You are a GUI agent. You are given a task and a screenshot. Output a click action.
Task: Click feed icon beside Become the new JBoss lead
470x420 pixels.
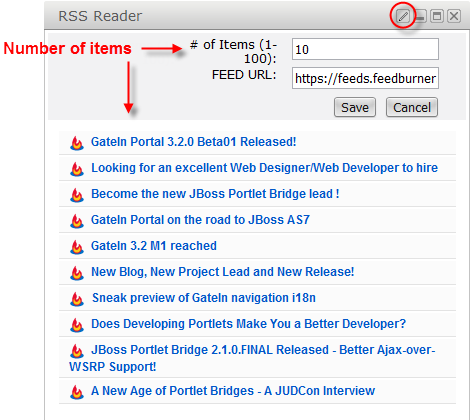(x=77, y=195)
